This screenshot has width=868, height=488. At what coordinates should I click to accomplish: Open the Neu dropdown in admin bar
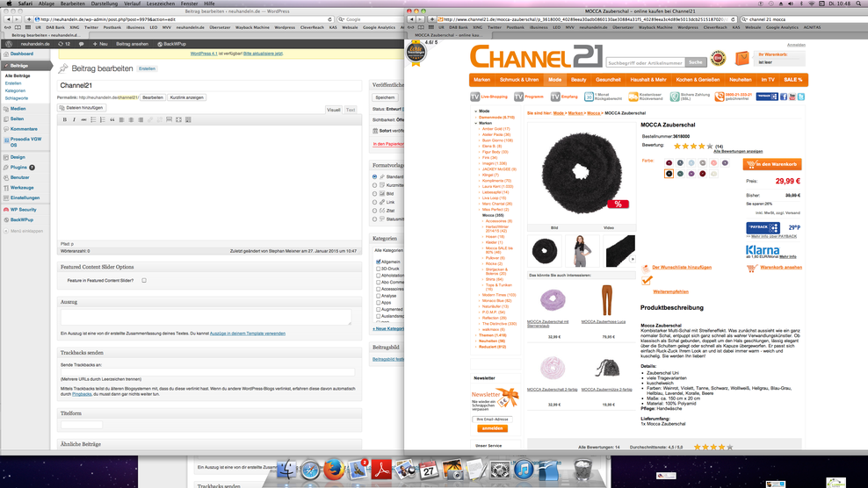pyautogui.click(x=100, y=44)
